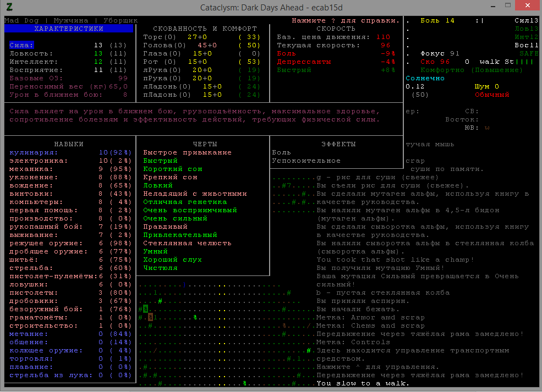Screen dimensions: 542x392
Task: Click the первая помощь skill row
Action: point(70,211)
